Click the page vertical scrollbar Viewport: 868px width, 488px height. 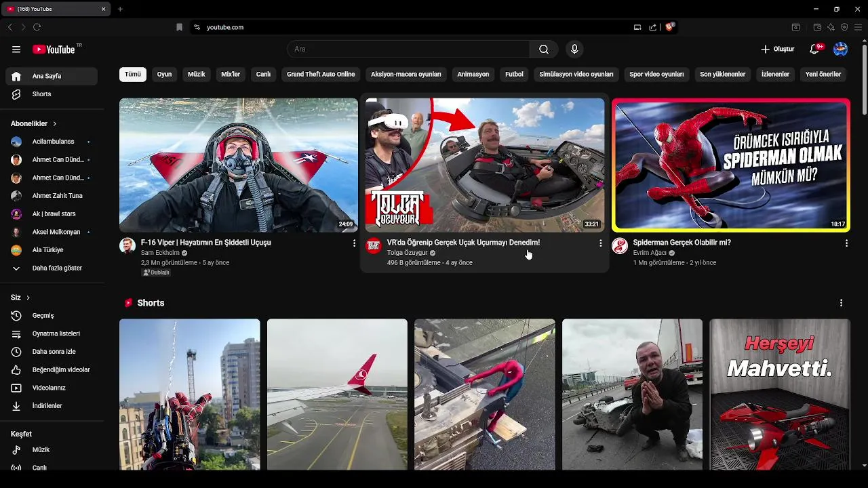coord(864,80)
